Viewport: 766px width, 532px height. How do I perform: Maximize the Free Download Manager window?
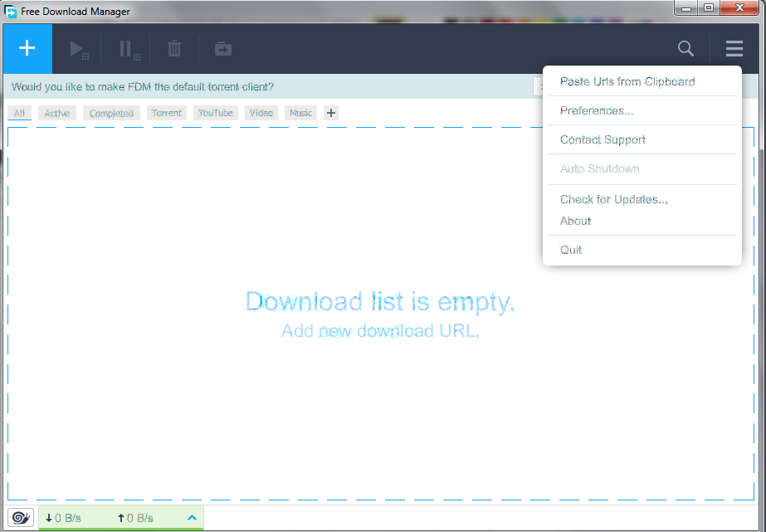coord(709,7)
